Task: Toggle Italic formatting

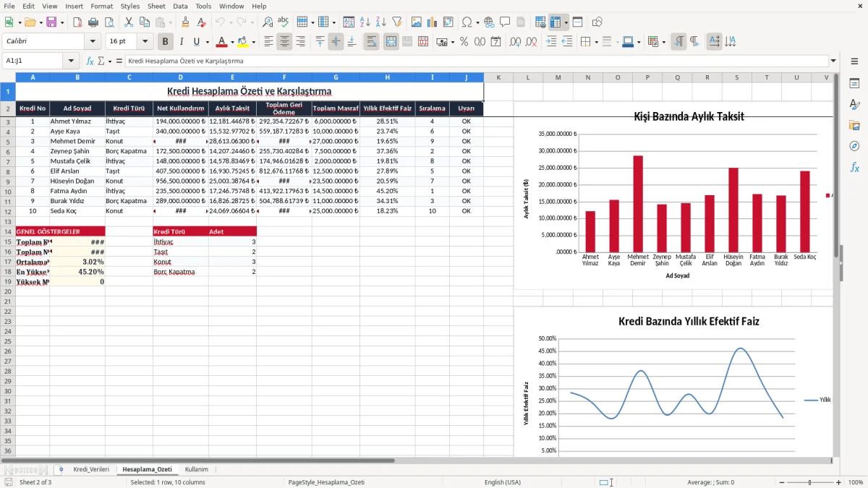Action: tap(182, 42)
